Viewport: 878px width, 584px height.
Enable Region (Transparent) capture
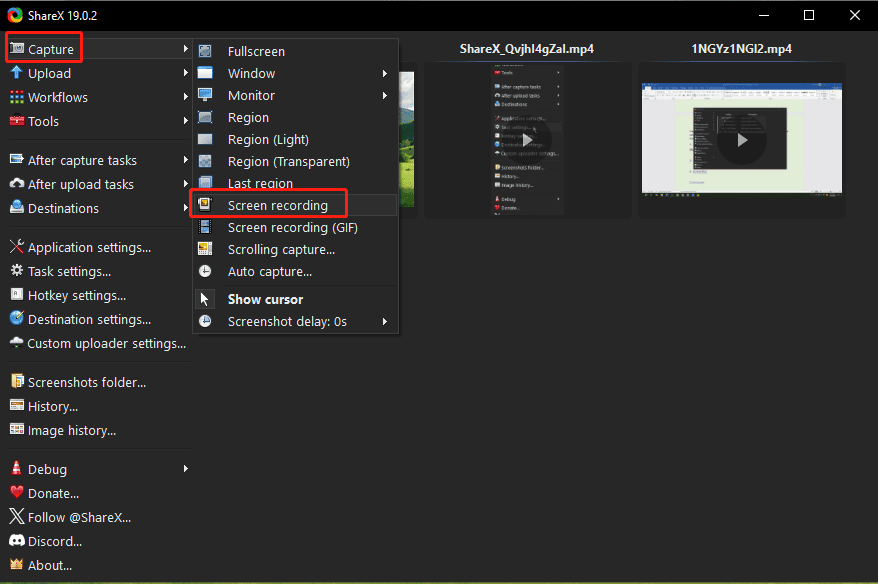pos(287,161)
